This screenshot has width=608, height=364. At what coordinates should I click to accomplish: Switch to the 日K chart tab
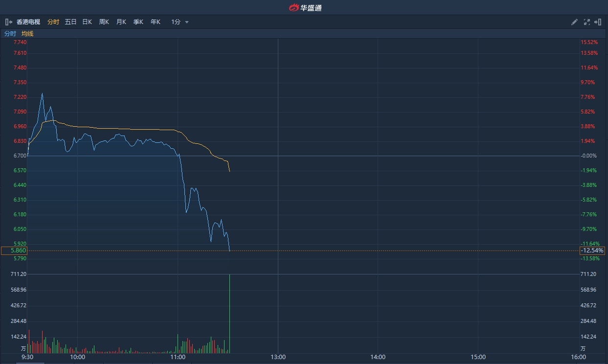(87, 22)
